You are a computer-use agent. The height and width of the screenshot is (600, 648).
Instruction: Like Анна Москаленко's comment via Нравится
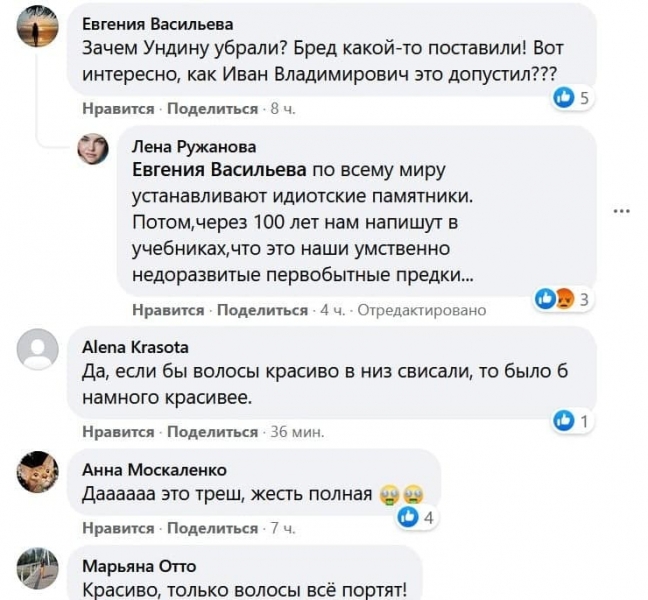click(117, 528)
